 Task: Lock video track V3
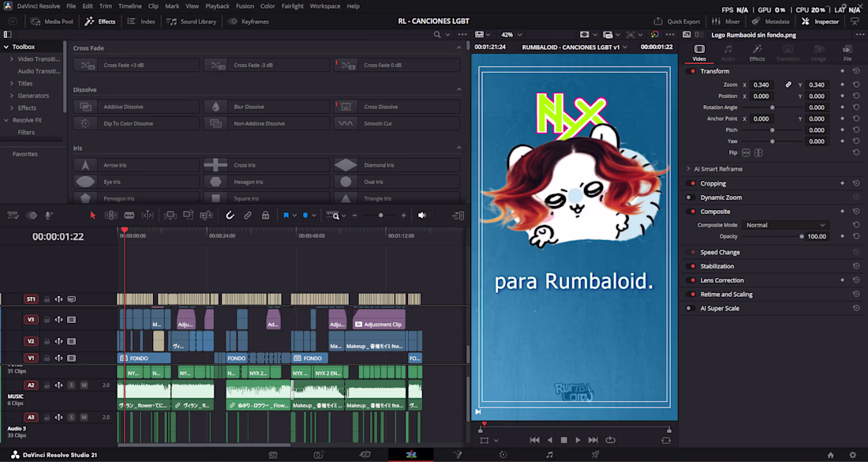pos(47,320)
